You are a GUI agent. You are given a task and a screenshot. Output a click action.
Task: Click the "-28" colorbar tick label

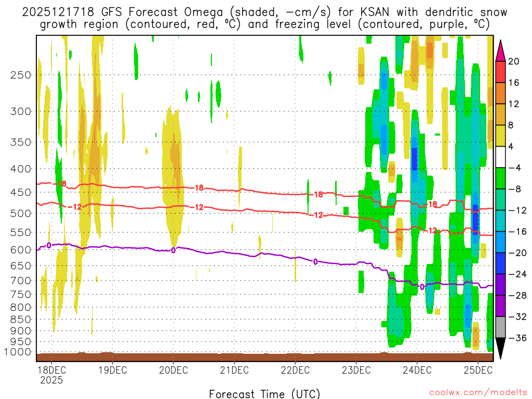coord(517,295)
